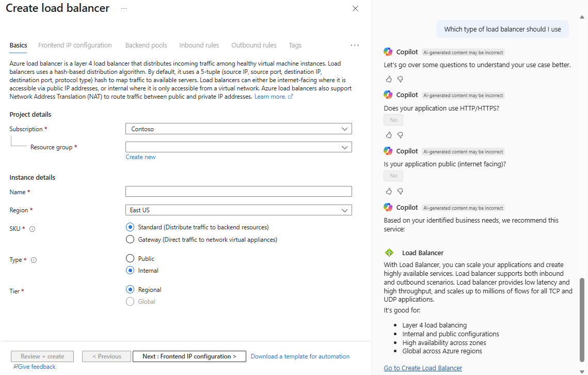Screen dimensions: 588x375
Task: Click the SKU info icon
Action: pos(33,229)
